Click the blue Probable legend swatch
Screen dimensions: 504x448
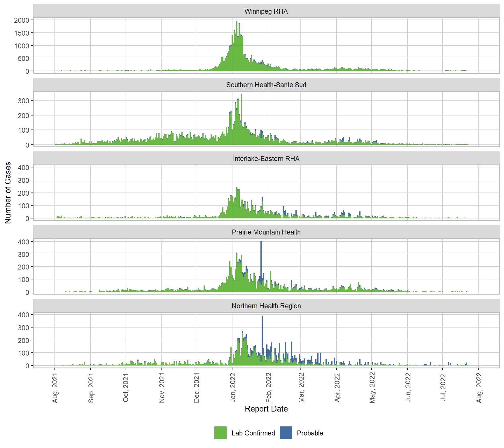[286, 433]
